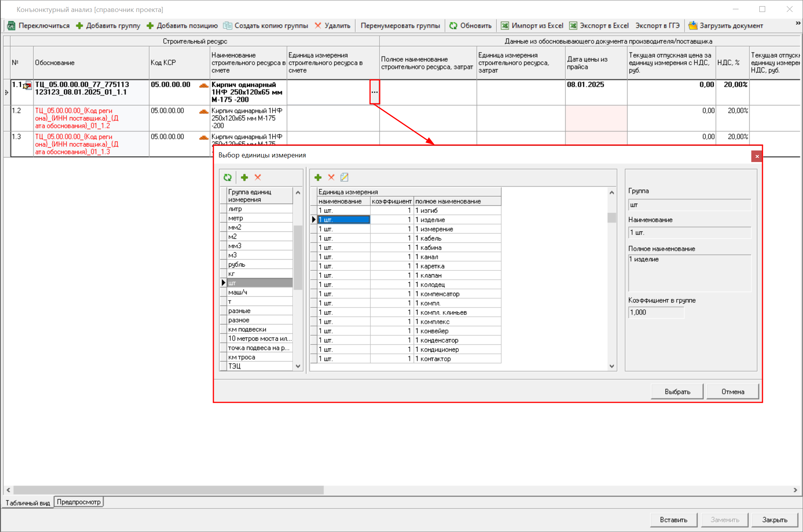Screen dimensions: 803x532
Task: Click down arrow of units list scrollbar
Action: (x=612, y=366)
